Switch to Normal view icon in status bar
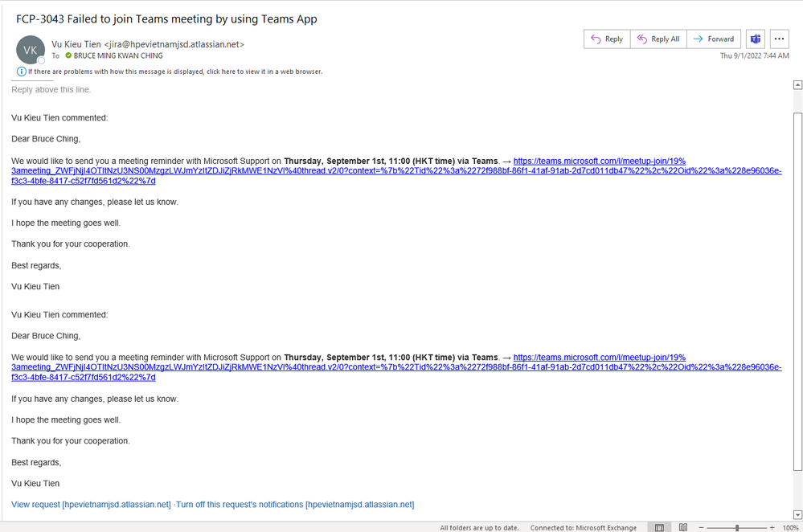Image resolution: width=803 pixels, height=532 pixels. (x=660, y=527)
